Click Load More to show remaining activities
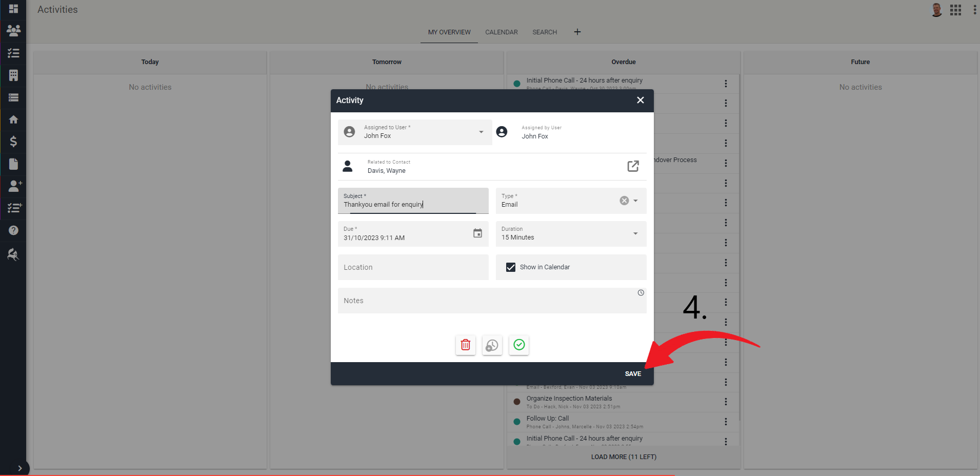Image resolution: width=980 pixels, height=476 pixels. click(623, 457)
